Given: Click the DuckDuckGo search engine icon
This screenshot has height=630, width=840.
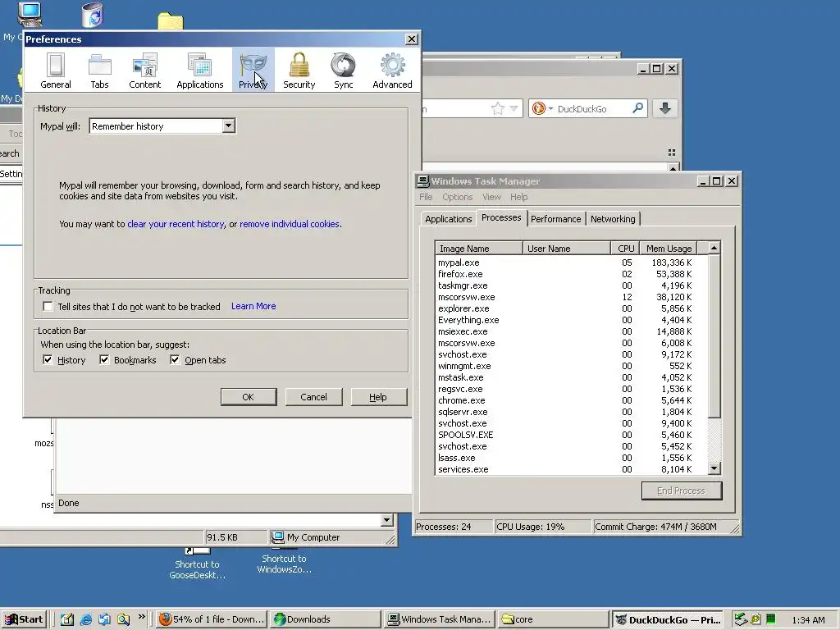Looking at the screenshot, I should tap(538, 108).
